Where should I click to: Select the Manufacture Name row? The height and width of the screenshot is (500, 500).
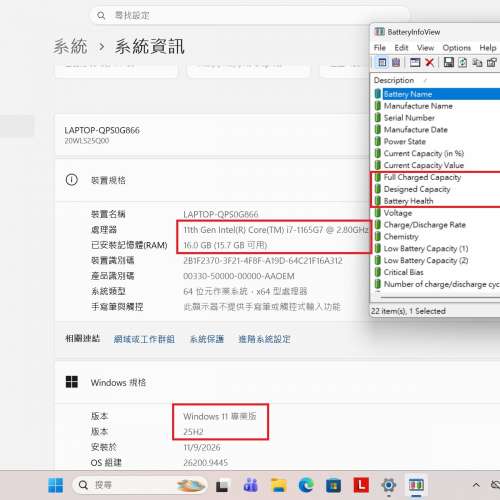click(437, 106)
